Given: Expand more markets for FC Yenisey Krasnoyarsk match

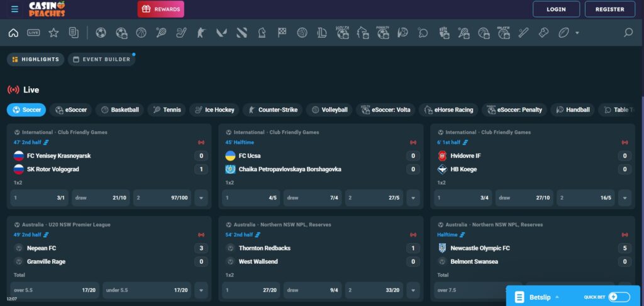Looking at the screenshot, I should click(201, 198).
